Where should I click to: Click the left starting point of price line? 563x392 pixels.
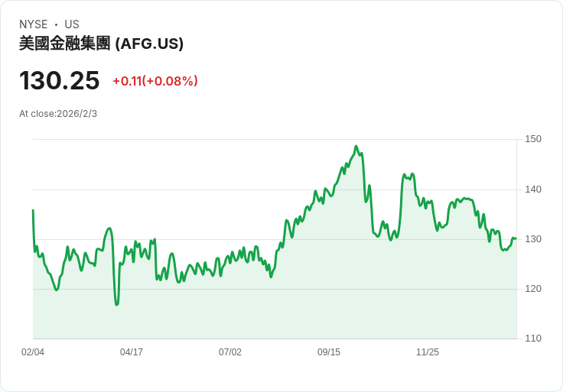[33, 210]
